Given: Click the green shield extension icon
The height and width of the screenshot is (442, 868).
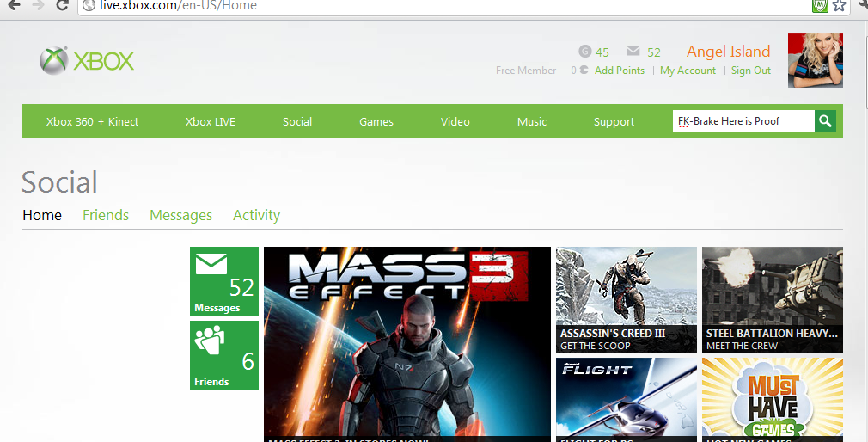Looking at the screenshot, I should tap(820, 5).
